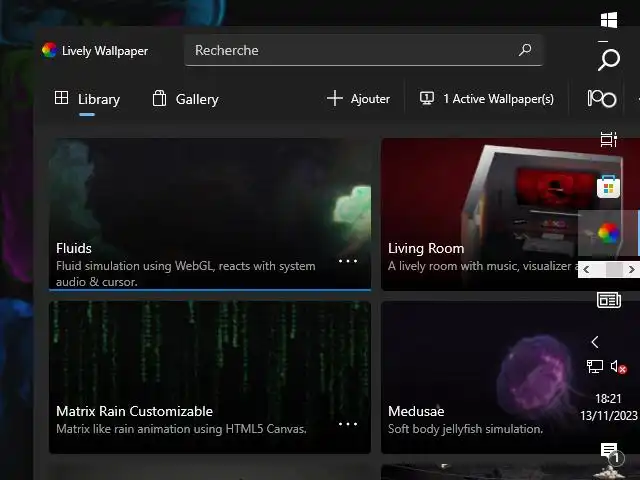Click the magnifier icon in Recherche box
The width and height of the screenshot is (640, 480).
tap(525, 50)
